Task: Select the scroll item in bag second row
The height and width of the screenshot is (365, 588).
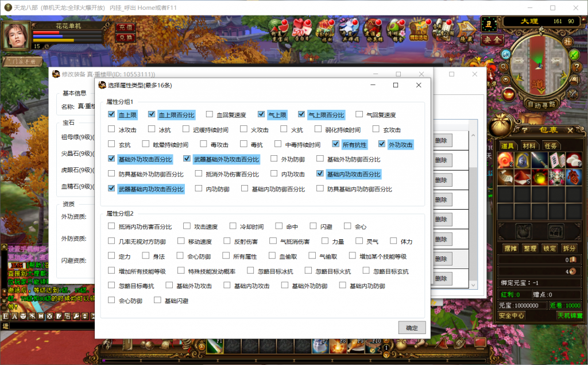Action: [505, 177]
